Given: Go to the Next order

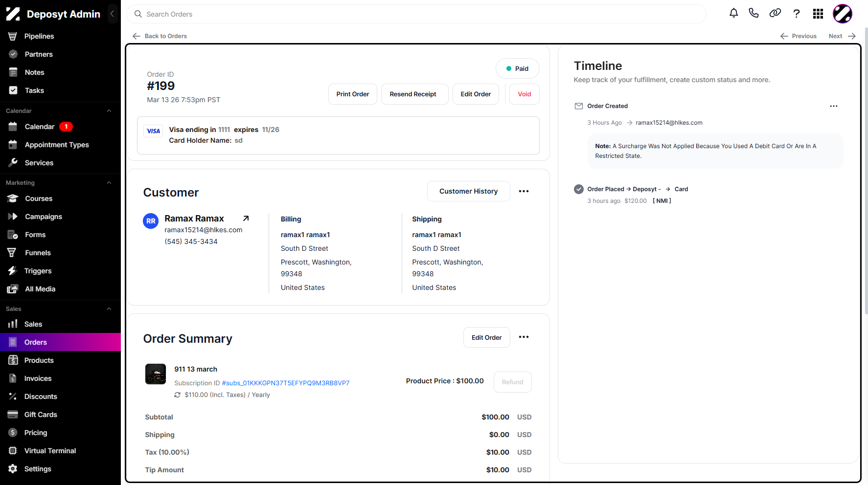Looking at the screenshot, I should coord(842,36).
